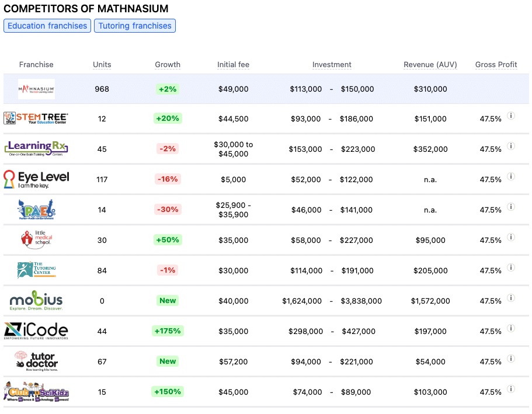This screenshot has width=532, height=414.
Task: Click the Competitors of Mathnasium heading
Action: click(86, 9)
